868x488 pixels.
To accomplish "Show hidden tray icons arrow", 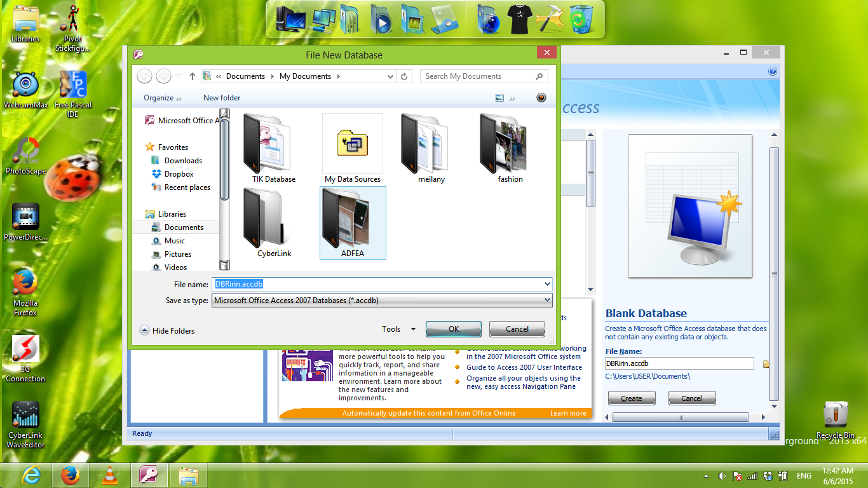I will (706, 475).
